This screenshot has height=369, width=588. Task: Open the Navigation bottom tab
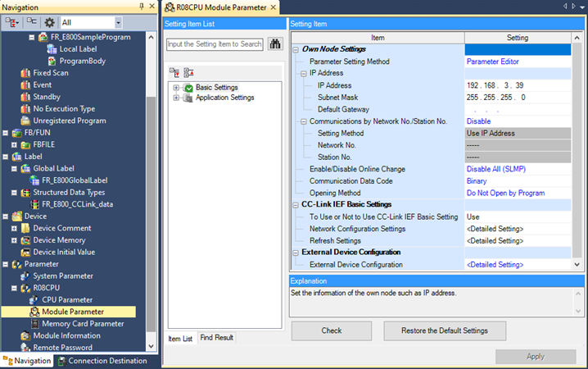pyautogui.click(x=27, y=361)
